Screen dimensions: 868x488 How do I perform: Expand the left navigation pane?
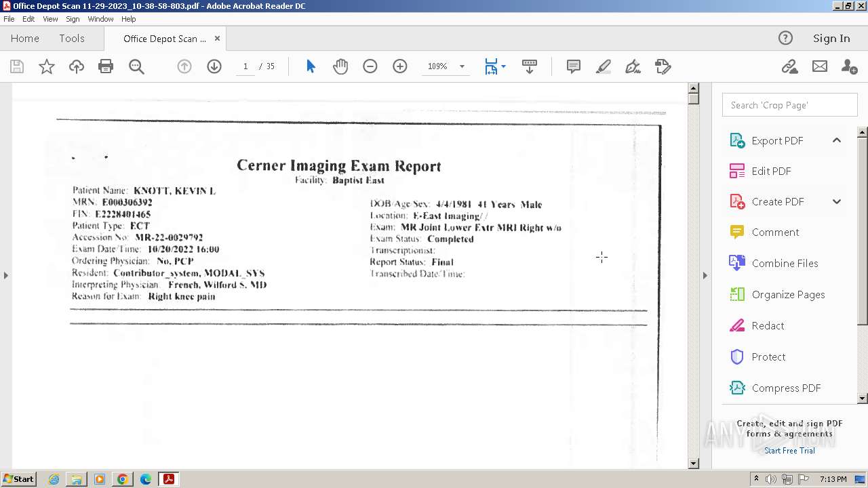tap(5, 275)
